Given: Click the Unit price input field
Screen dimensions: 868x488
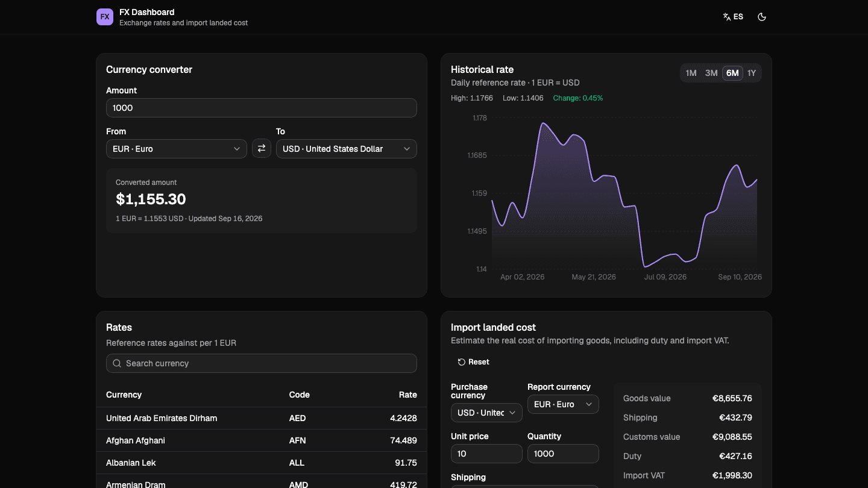Looking at the screenshot, I should click(486, 454).
